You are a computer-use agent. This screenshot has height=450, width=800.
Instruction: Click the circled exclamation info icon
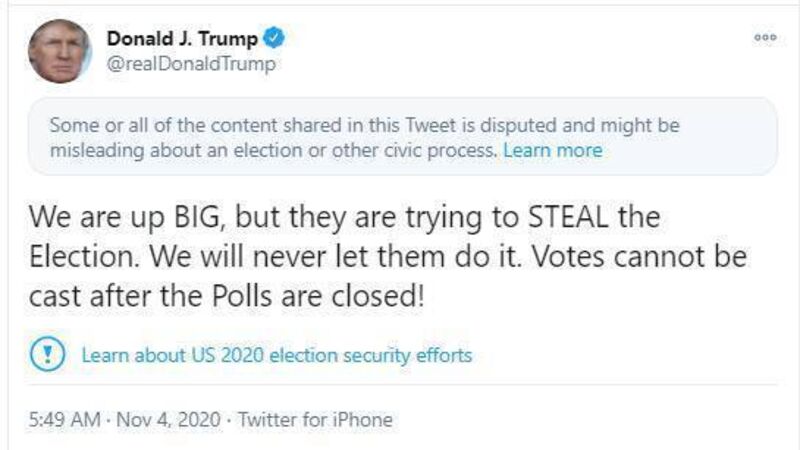pyautogui.click(x=48, y=354)
